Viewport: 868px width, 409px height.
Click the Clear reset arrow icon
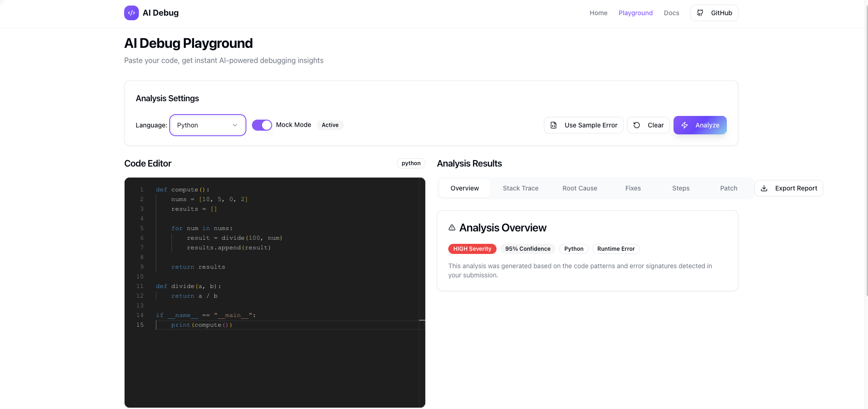click(637, 125)
